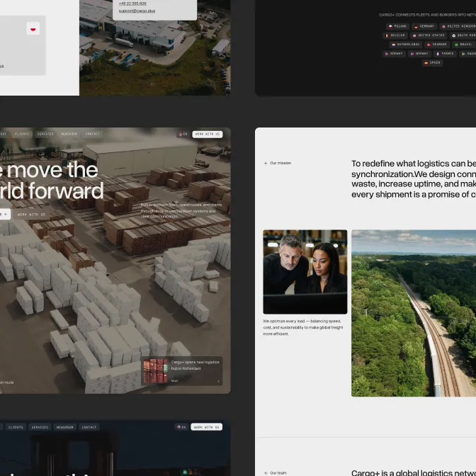
Task: Select the Germany flag chip
Action: [x=424, y=26]
